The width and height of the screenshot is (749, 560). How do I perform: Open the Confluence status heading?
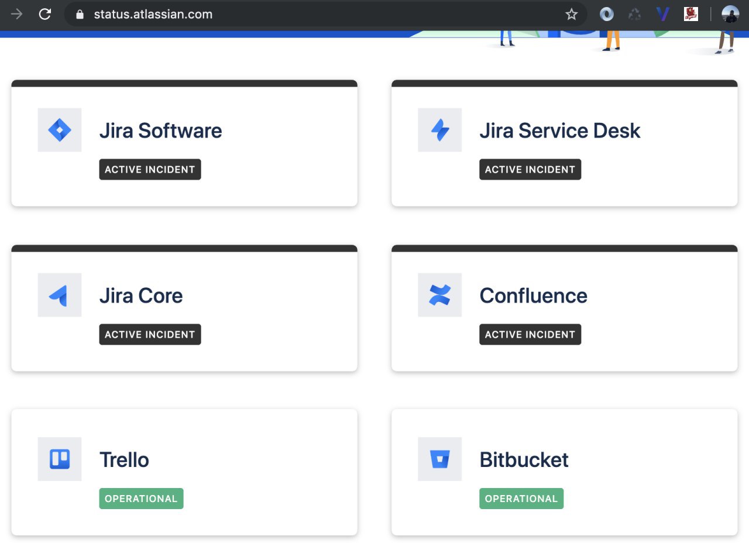tap(534, 296)
